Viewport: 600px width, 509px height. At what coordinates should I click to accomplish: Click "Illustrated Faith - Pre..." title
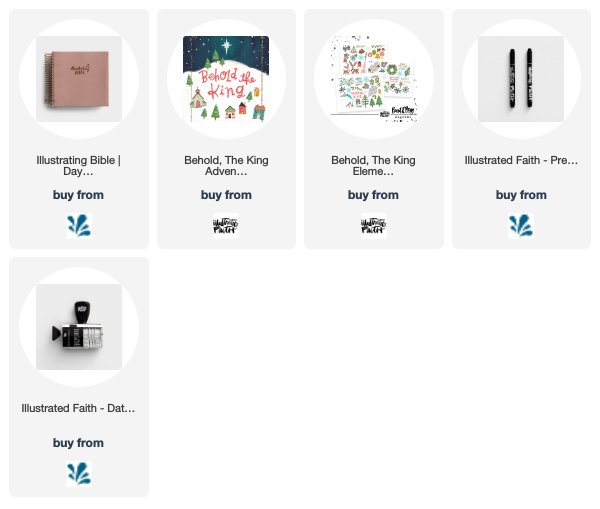click(521, 160)
